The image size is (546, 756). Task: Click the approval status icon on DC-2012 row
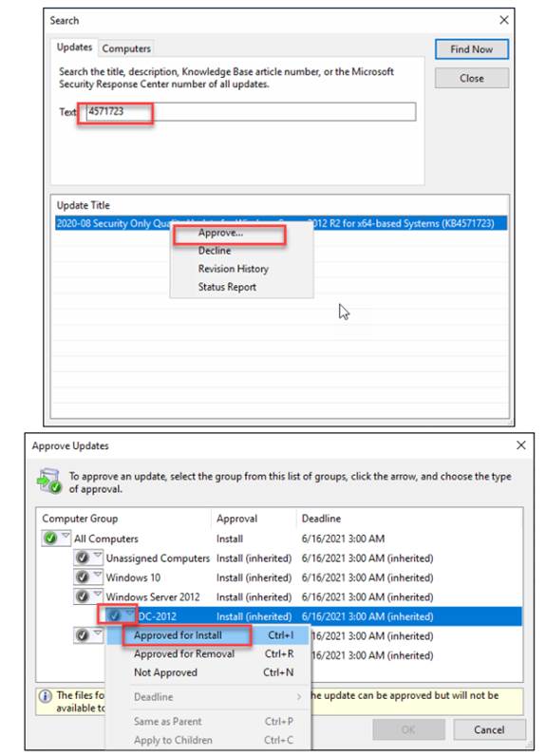[x=114, y=615]
